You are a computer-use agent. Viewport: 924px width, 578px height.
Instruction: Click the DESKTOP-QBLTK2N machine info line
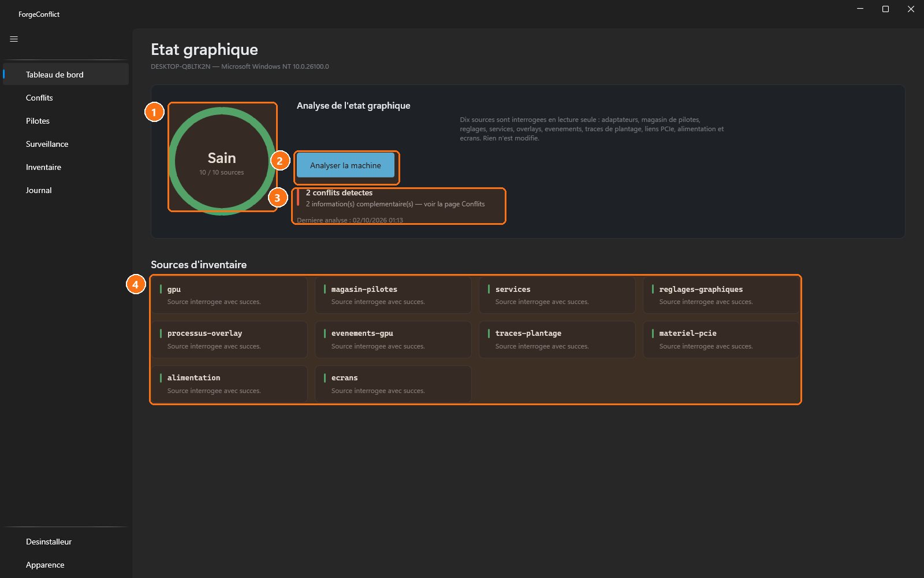pos(240,66)
